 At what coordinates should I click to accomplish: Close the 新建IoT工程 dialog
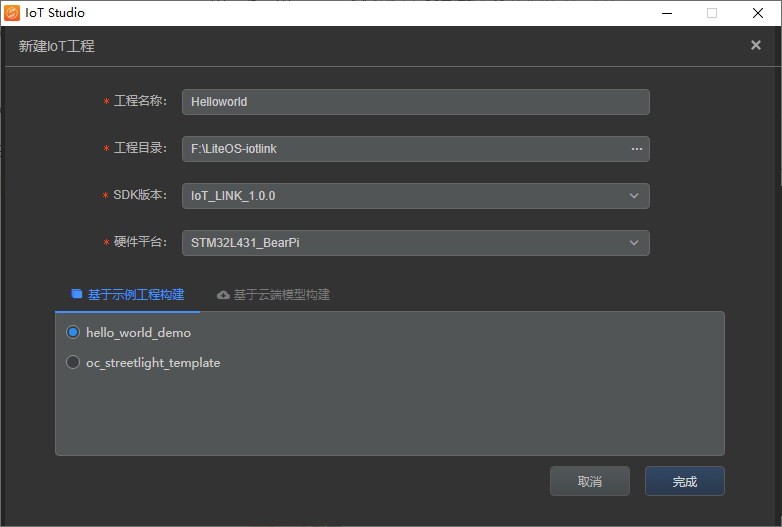pyautogui.click(x=756, y=45)
